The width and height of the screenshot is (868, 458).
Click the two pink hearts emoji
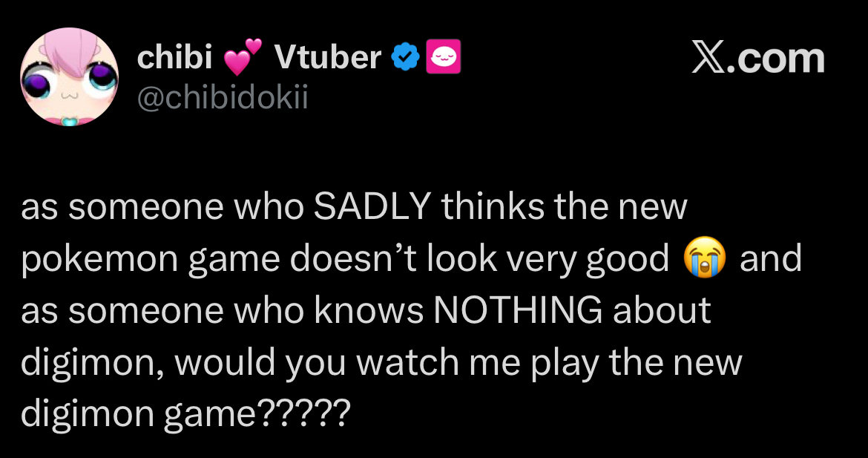(242, 57)
